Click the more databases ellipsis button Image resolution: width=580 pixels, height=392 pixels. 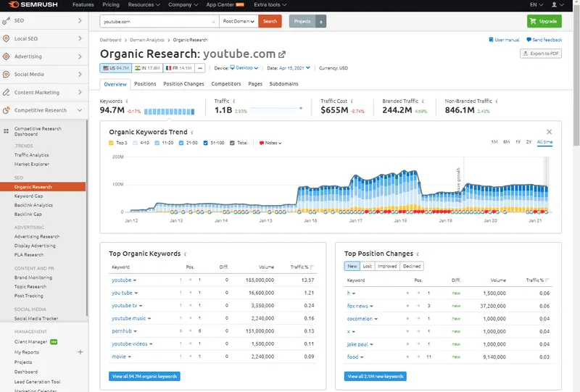pyautogui.click(x=200, y=68)
